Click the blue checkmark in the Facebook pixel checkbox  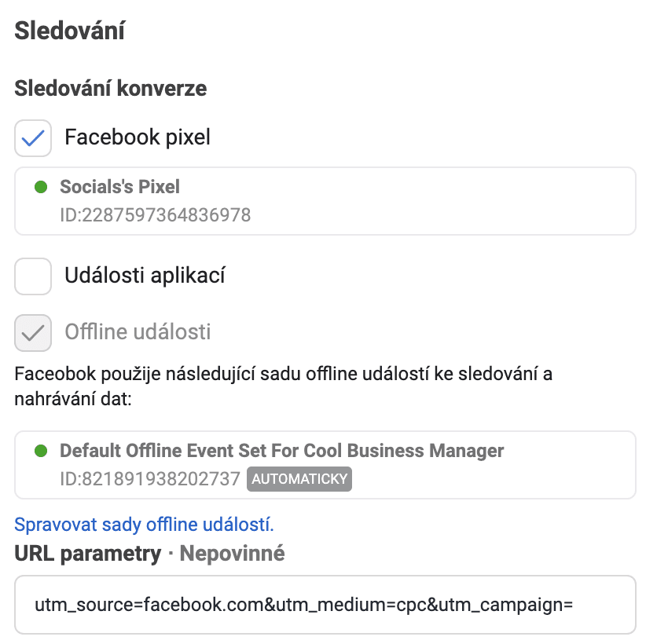33,137
